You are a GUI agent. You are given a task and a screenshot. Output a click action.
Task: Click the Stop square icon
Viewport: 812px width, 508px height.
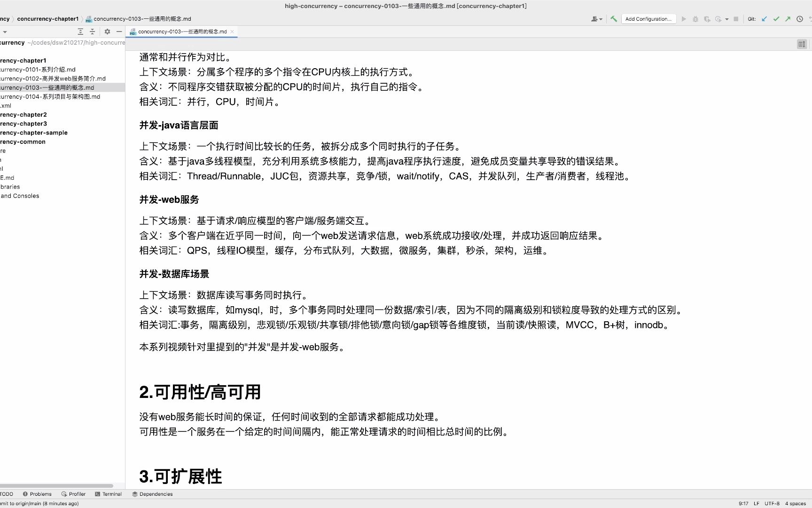[736, 19]
